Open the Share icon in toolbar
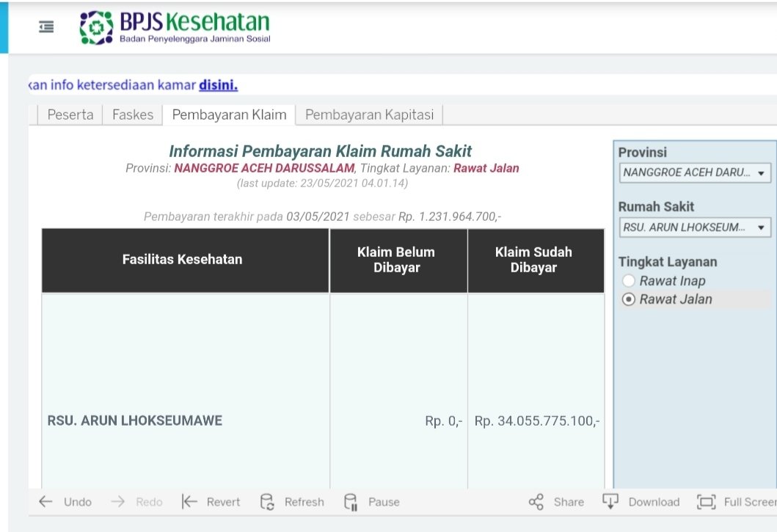The height and width of the screenshot is (532, 777). (536, 502)
